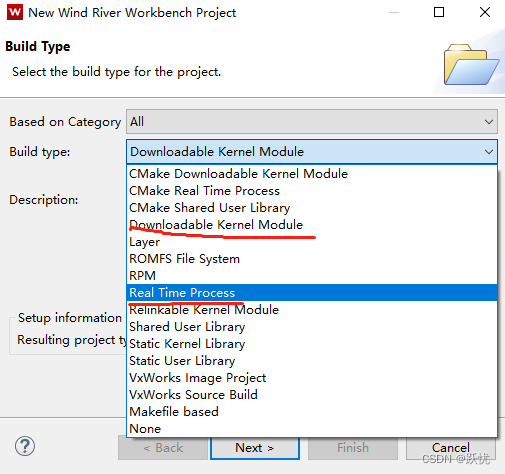Click the Next button

tap(255, 448)
